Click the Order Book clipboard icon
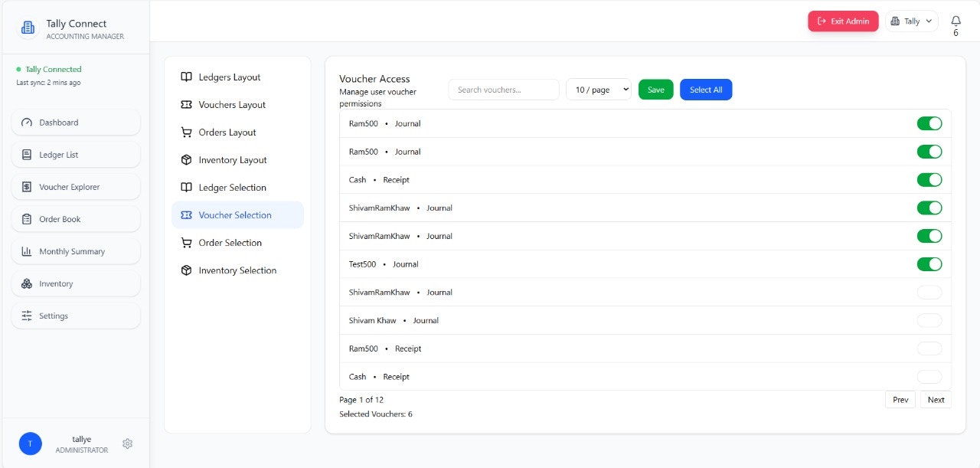The width and height of the screenshot is (980, 468). [x=27, y=219]
